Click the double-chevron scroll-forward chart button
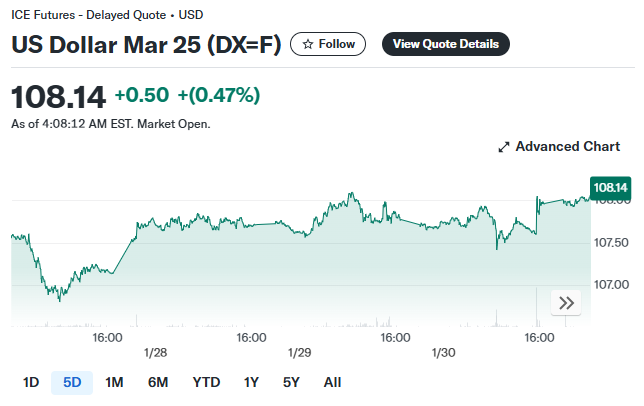 point(565,303)
